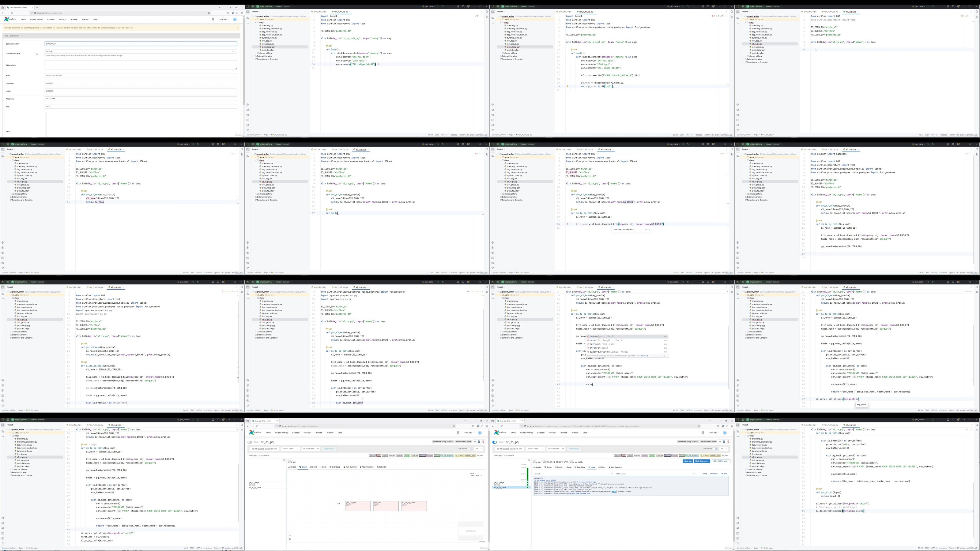Screen dimensions: 980x551
Task: Open the Filter DAG by task dropdown
Action: pyautogui.click(x=721, y=461)
